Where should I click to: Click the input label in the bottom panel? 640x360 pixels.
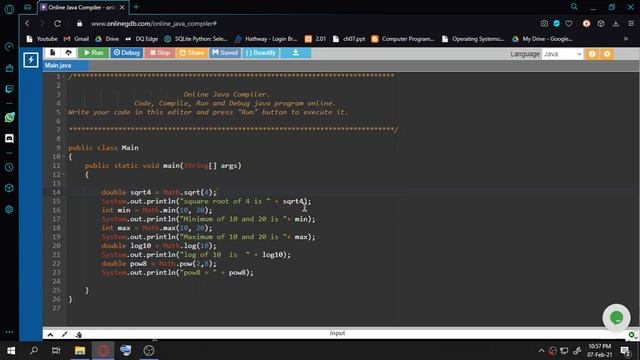tap(337, 333)
